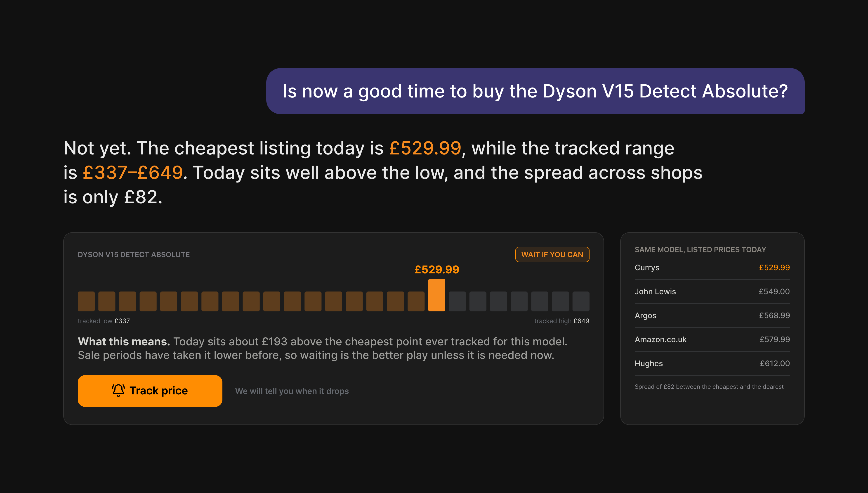
Task: Click the bell icon in Track price
Action: point(118,390)
